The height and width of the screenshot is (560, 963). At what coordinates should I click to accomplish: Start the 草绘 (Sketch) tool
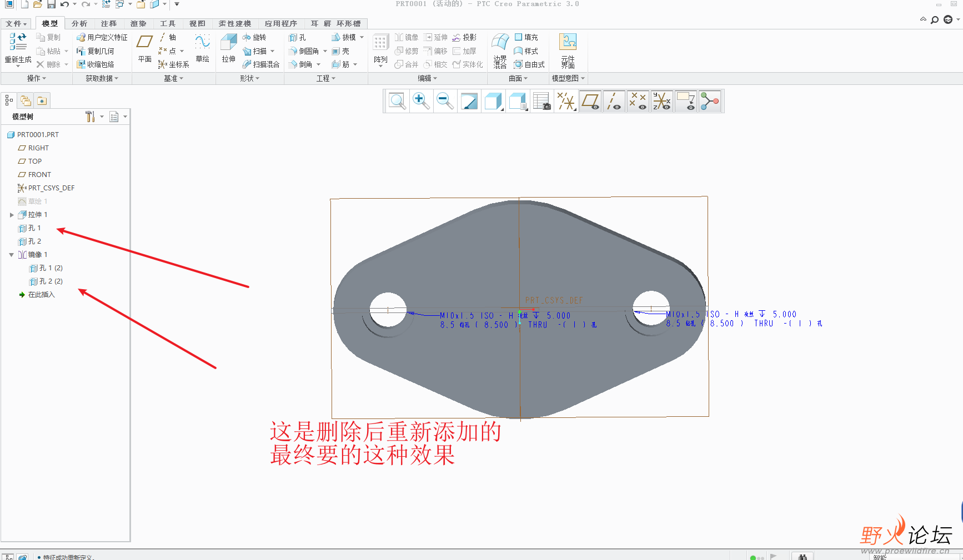point(202,49)
